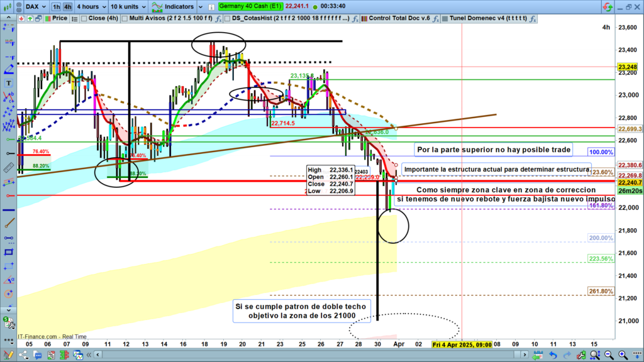Click the Germany 40 Cash (E1) label
This screenshot has height=362, width=644.
click(x=250, y=6)
